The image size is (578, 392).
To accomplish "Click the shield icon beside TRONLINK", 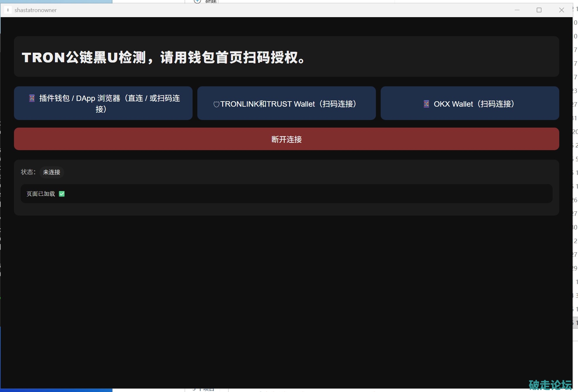I will click(216, 104).
